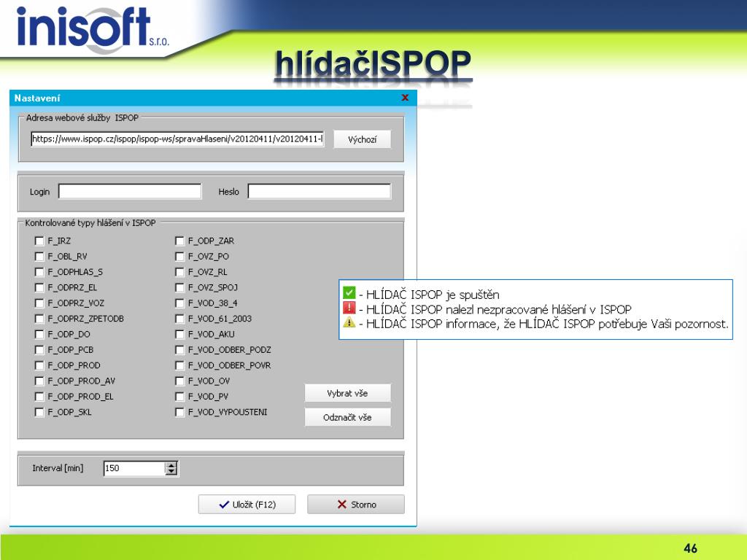747x560 pixels.
Task: Click slide page number 46
Action: click(690, 548)
